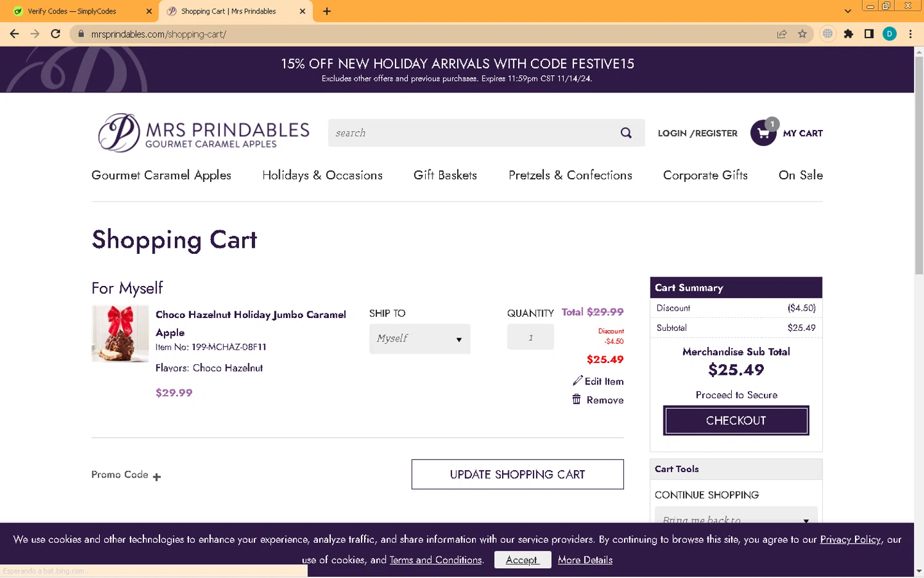Open the shopping cart icon
Screen dimensions: 924x578
763,133
